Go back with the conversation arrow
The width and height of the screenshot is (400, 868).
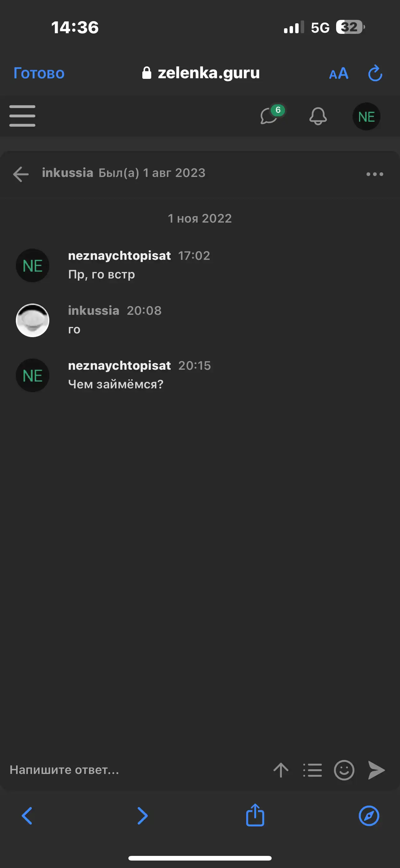click(21, 174)
